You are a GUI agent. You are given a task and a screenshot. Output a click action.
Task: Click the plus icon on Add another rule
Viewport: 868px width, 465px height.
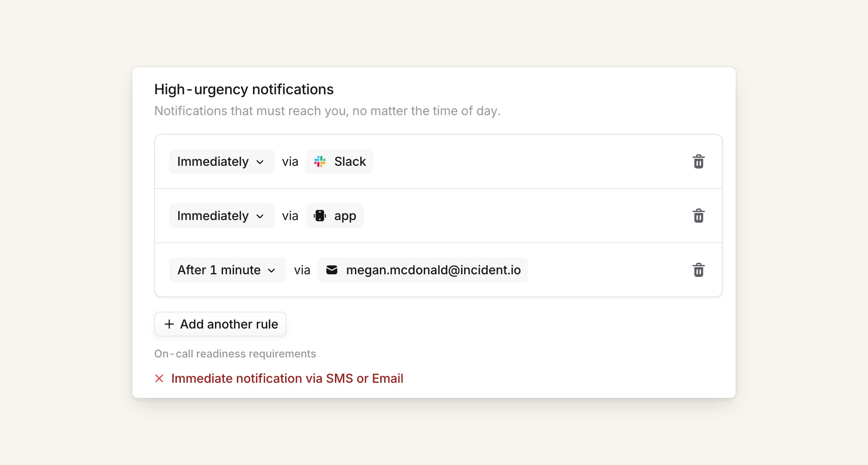point(169,324)
